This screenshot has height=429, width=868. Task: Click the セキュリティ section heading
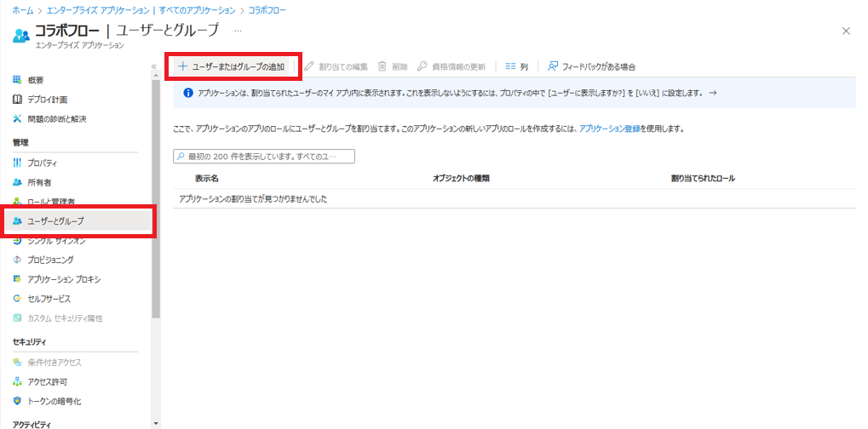tap(29, 342)
